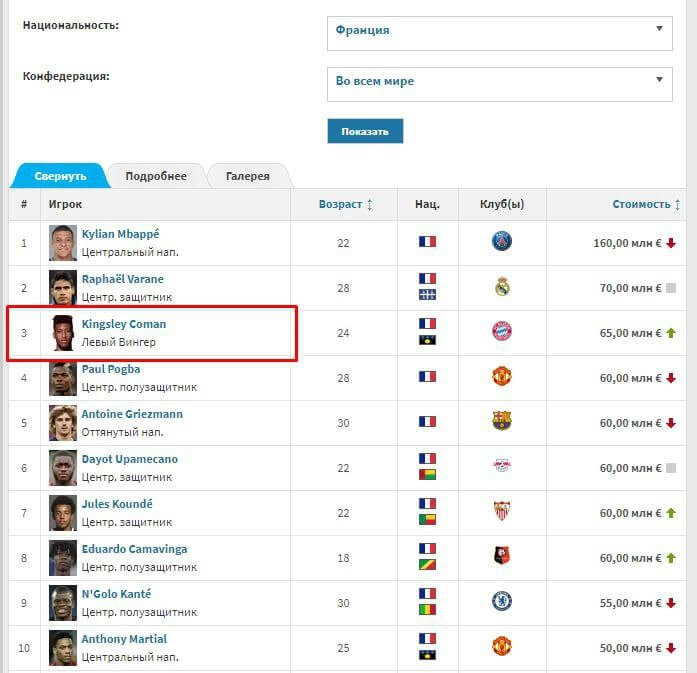The height and width of the screenshot is (673, 697).
Task: Open Kingsley Coman player link
Action: click(124, 324)
